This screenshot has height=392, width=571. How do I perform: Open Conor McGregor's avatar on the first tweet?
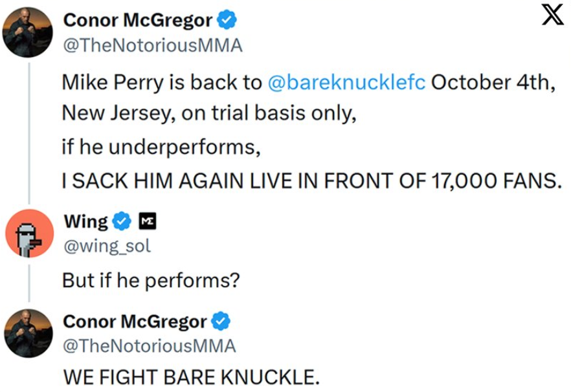28,34
